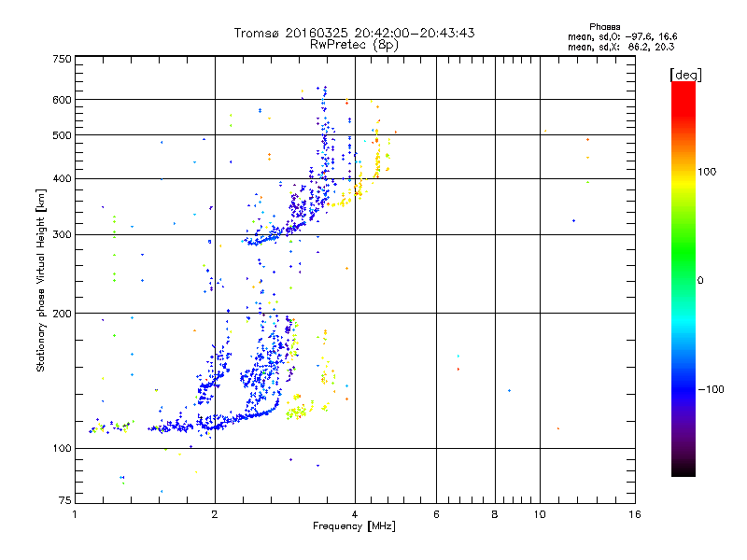Screen dimensions: 747x560
Task: Click y-axis tick label '600'
Action: point(62,100)
